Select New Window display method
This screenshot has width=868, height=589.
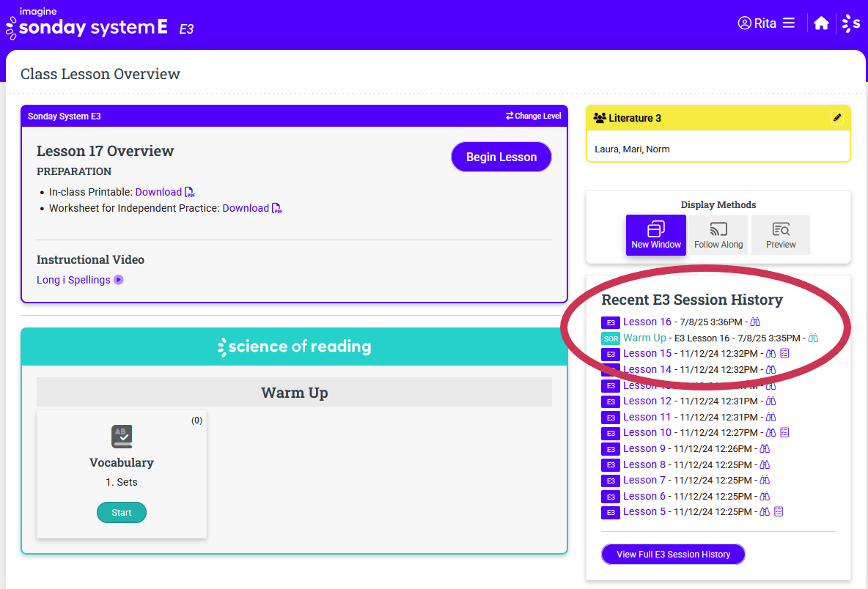click(x=656, y=235)
